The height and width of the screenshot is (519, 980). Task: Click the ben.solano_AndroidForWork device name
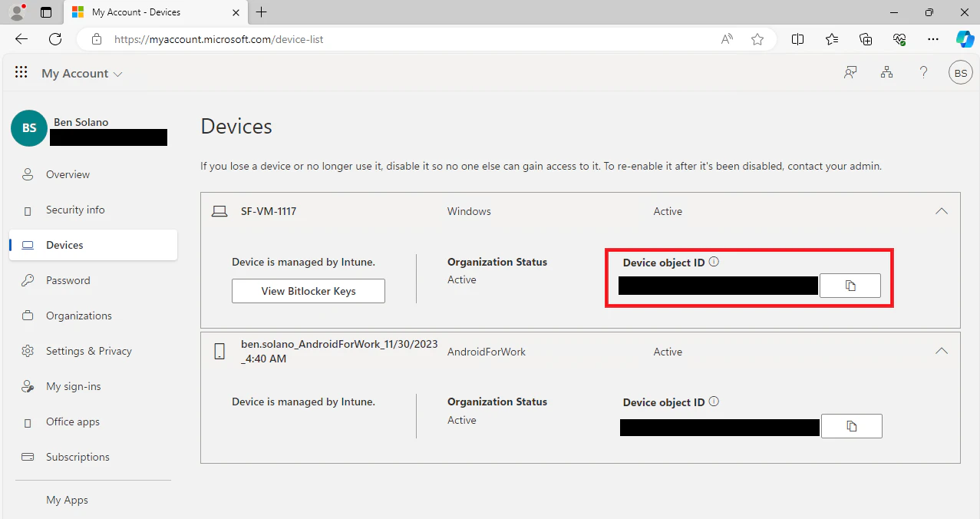[339, 352]
